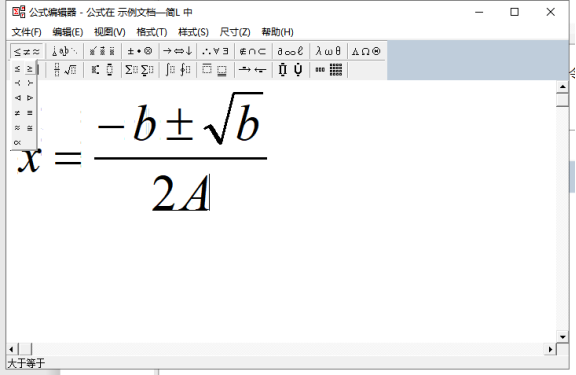Open the arrow symbols palette
This screenshot has height=375, width=576.
point(177,51)
